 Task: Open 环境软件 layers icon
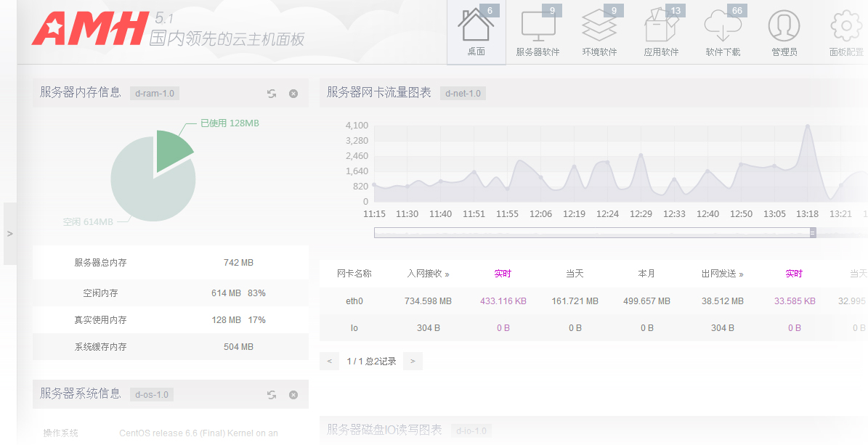599,27
